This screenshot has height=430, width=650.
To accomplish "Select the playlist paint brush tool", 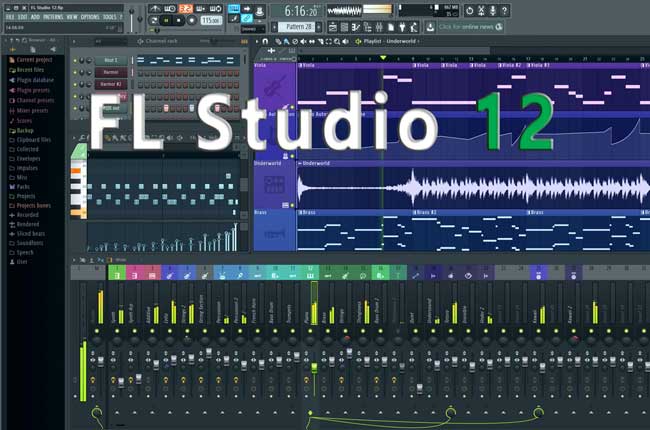I will coord(286,41).
